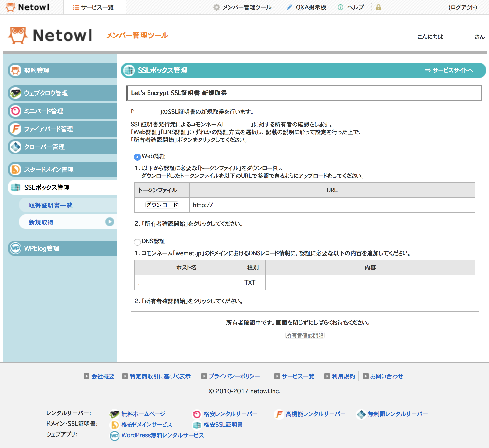This screenshot has width=489, height=448.
Task: Open the 無料ホームページ footer link
Action: coord(143,414)
